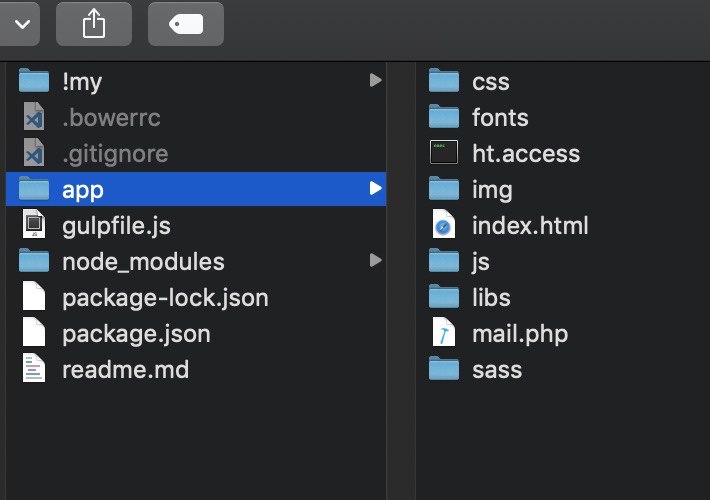710x500 pixels.
Task: Select the gulpfile.js script icon
Action: click(34, 224)
